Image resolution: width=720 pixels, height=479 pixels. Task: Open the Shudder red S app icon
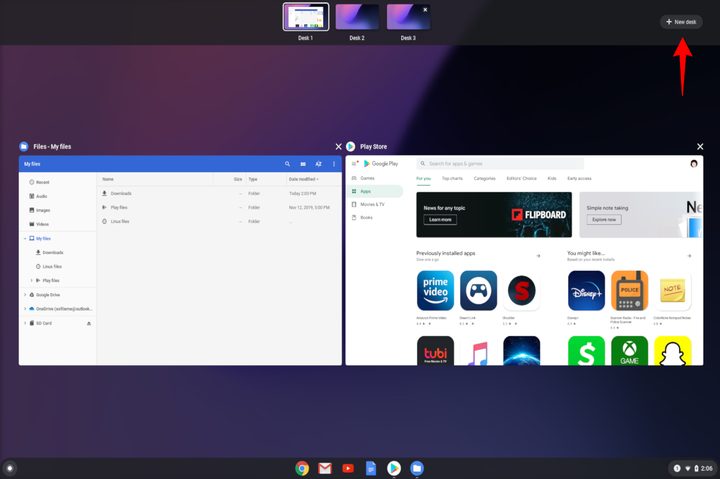click(x=522, y=291)
